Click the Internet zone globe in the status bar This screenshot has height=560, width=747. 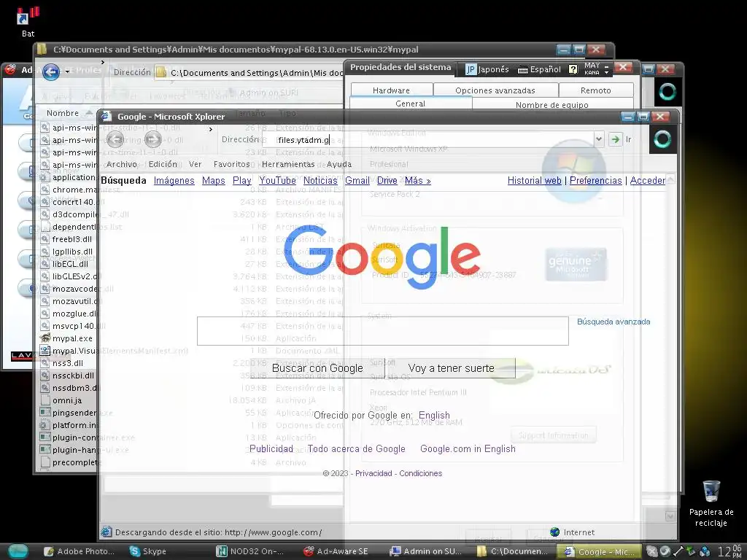[x=554, y=532]
